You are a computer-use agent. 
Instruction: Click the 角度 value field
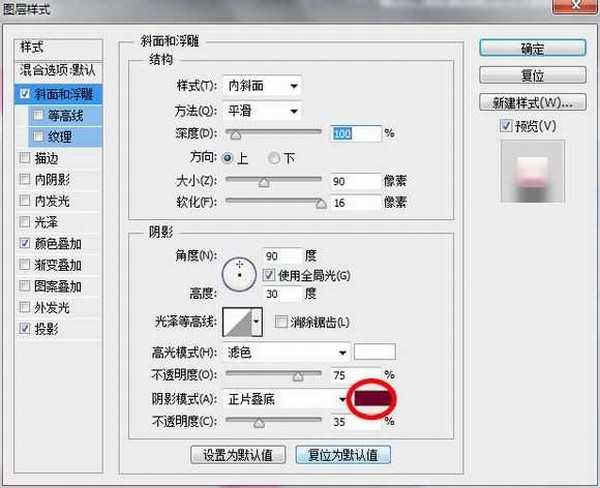click(x=282, y=256)
